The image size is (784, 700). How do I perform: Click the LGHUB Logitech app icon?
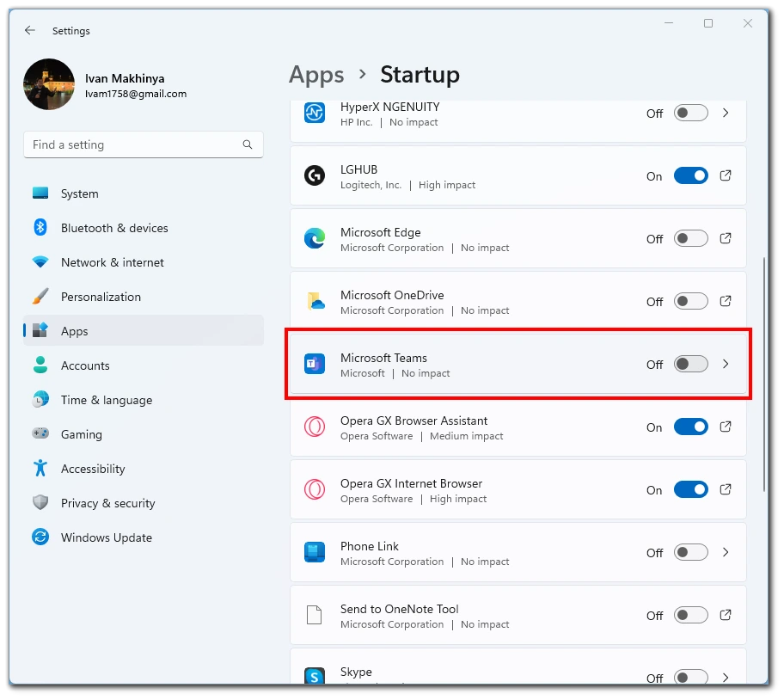[315, 176]
